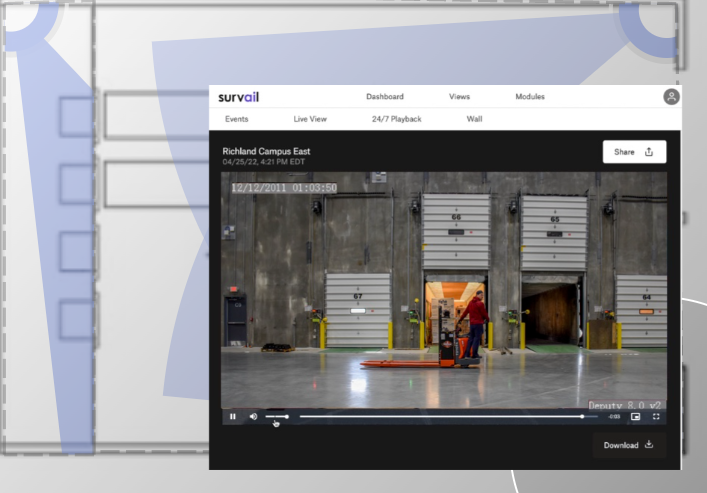Download the video clip
707x493 pixels.
pos(628,445)
